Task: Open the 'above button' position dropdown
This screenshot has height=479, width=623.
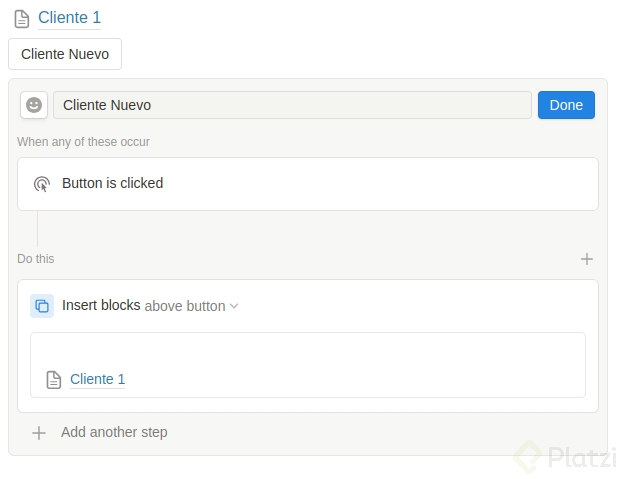Action: (185, 306)
